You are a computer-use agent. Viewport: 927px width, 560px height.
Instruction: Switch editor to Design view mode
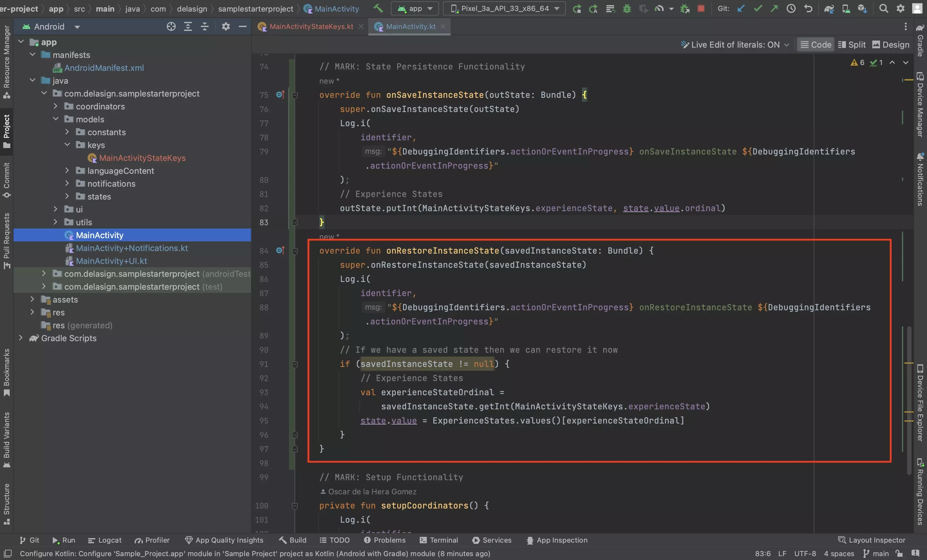[891, 44]
